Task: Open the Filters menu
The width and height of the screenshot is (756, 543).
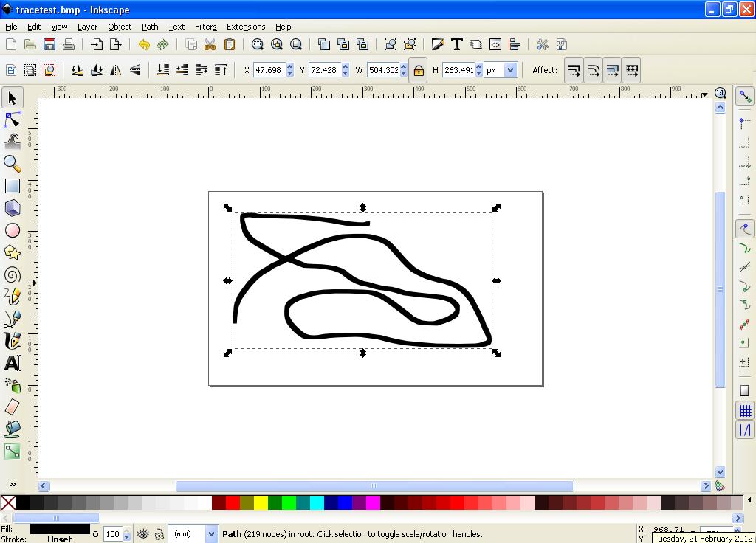Action: tap(205, 27)
